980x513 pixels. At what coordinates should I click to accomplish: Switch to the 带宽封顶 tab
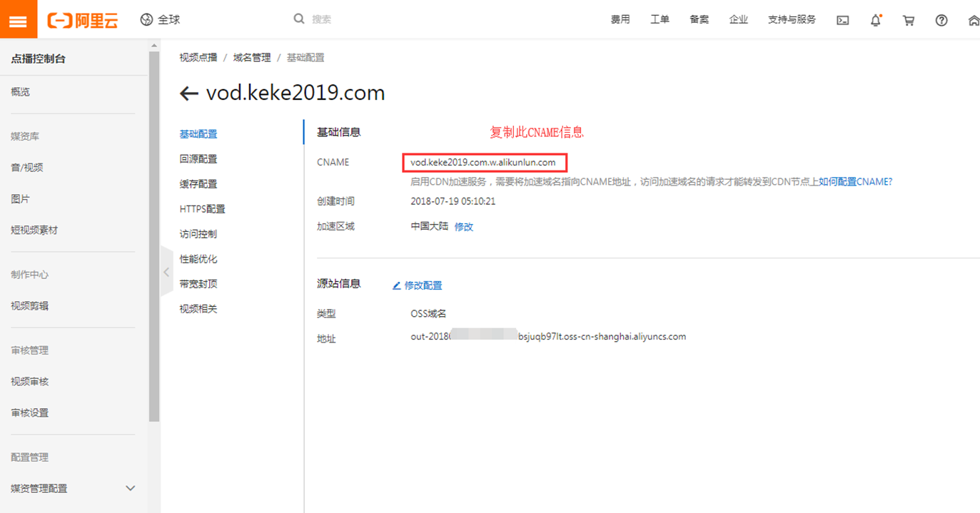coord(198,284)
